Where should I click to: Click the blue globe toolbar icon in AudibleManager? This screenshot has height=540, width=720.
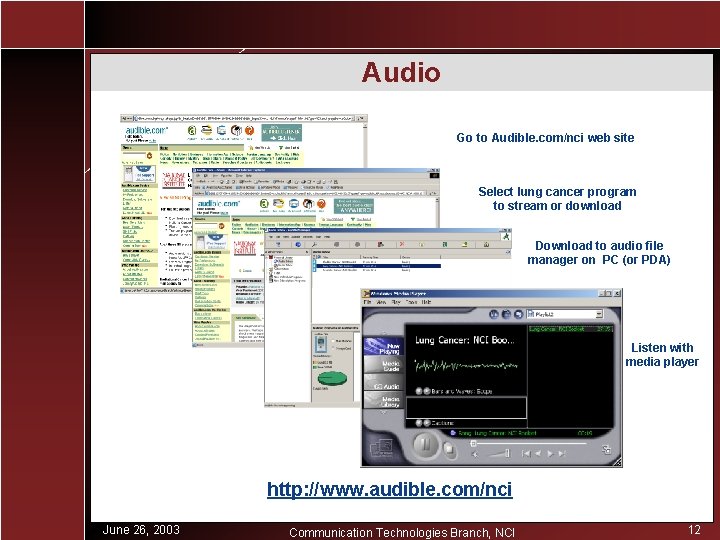click(x=298, y=244)
